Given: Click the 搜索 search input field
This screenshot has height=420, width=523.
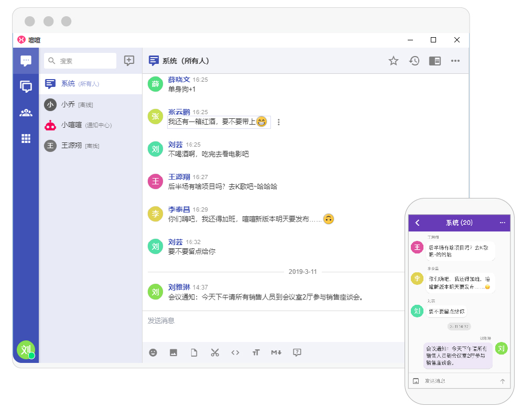Looking at the screenshot, I should [80, 61].
